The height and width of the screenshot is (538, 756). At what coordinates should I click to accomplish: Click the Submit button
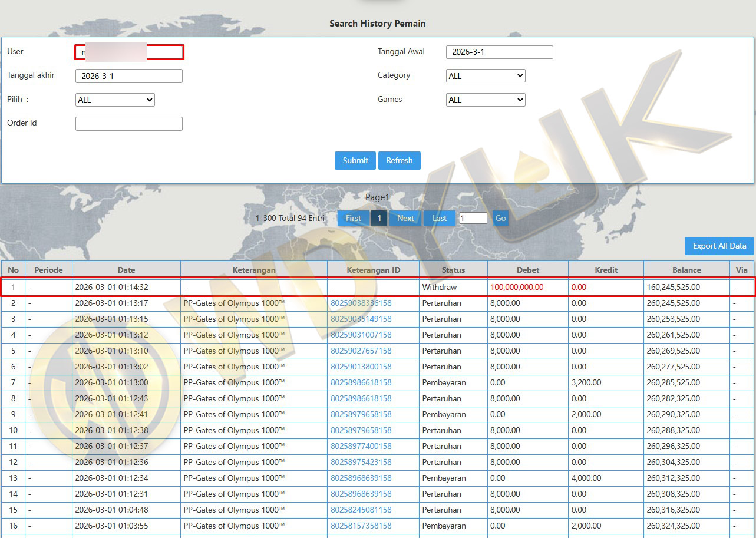(x=355, y=160)
